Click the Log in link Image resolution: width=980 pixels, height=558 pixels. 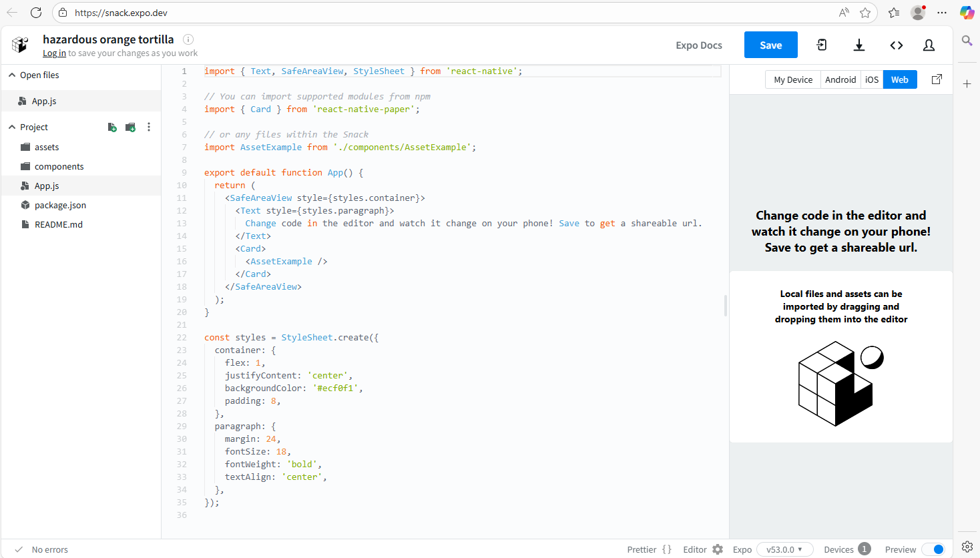point(54,53)
